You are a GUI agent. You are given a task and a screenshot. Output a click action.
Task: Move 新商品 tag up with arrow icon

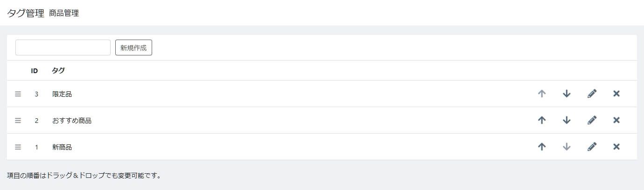[x=542, y=147]
